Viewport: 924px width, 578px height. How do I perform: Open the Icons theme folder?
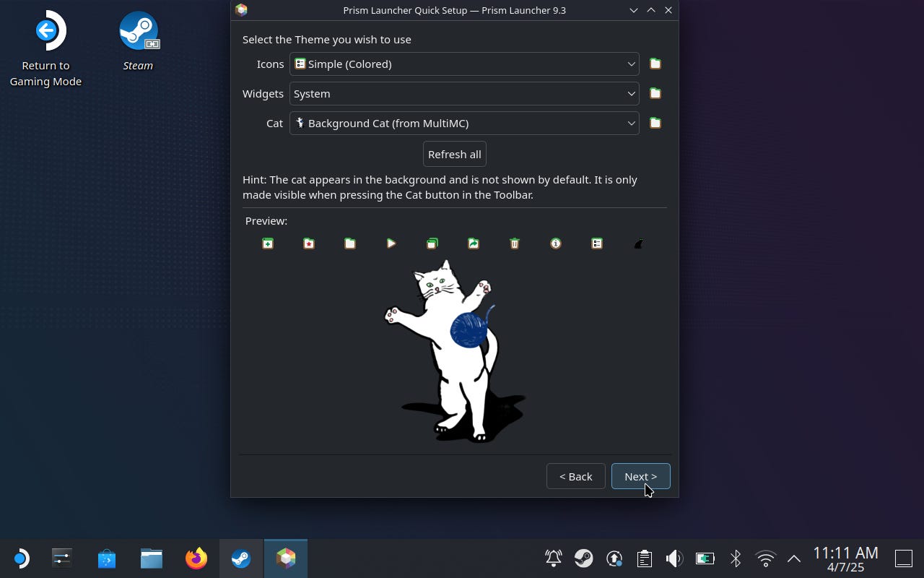pos(655,64)
